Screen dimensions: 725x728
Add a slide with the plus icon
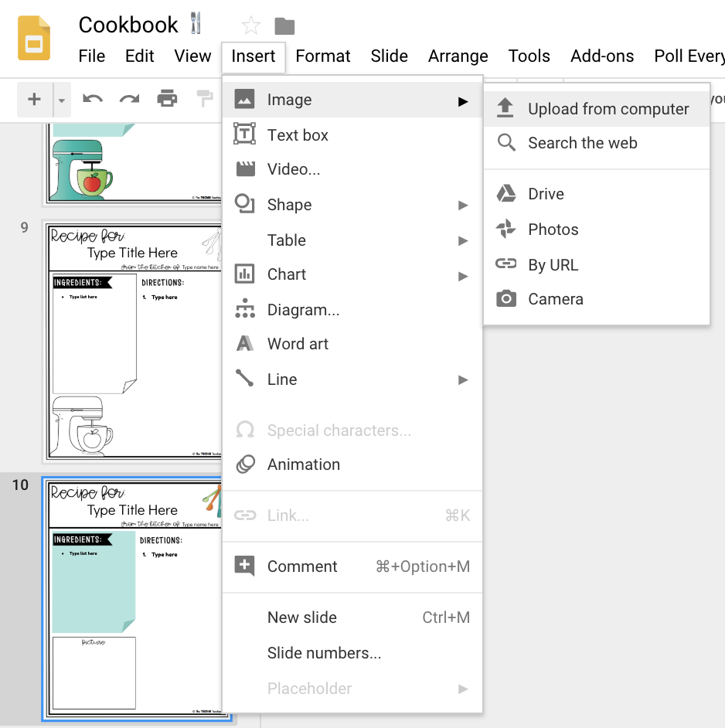tap(34, 99)
